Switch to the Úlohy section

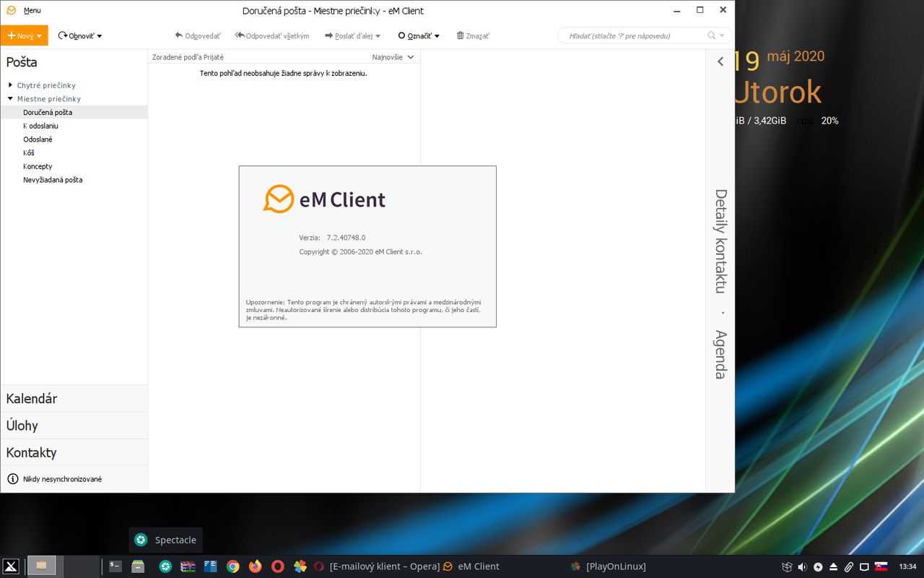tap(74, 426)
